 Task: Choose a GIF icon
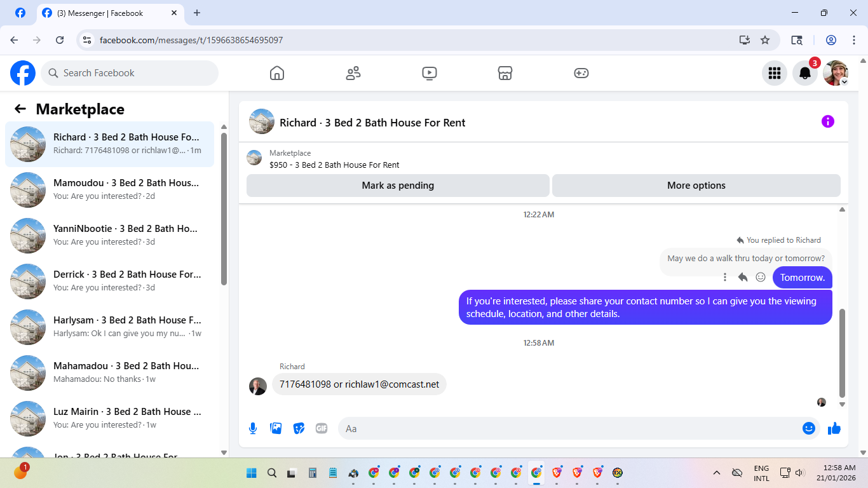(x=322, y=428)
